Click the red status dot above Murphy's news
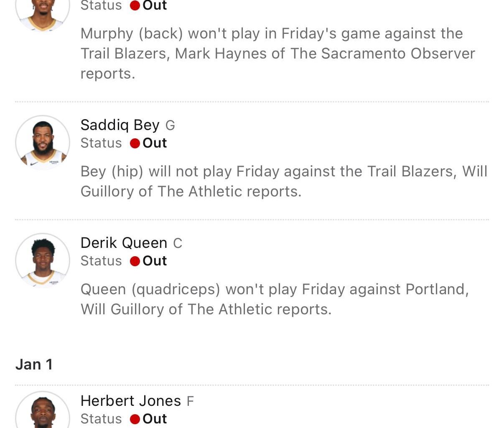 coord(135,5)
